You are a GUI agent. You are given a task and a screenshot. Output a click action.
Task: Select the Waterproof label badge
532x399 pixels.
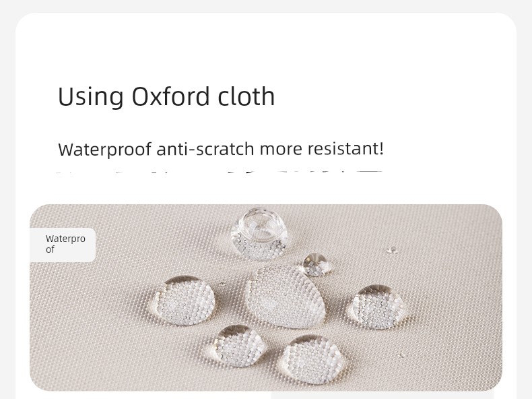tap(63, 245)
